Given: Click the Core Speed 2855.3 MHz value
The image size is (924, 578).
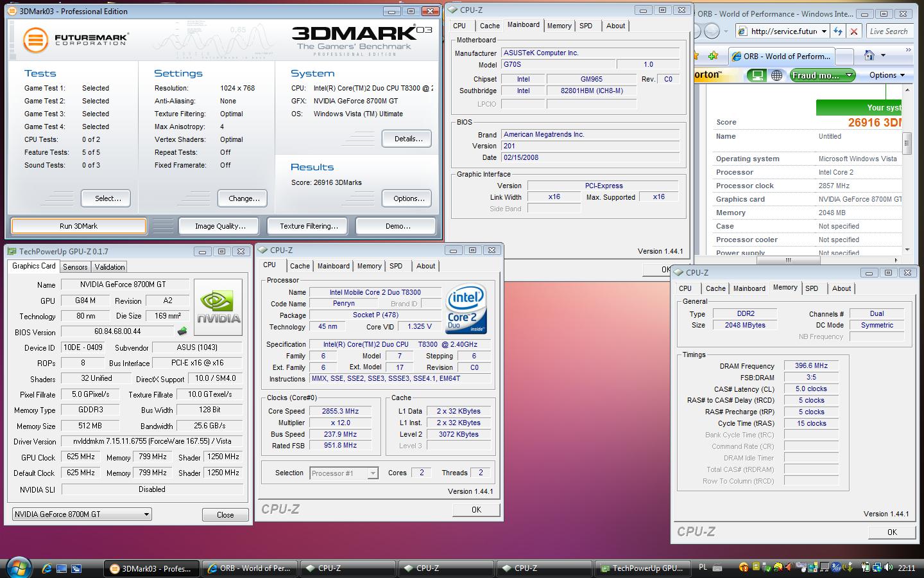Looking at the screenshot, I should [340, 411].
